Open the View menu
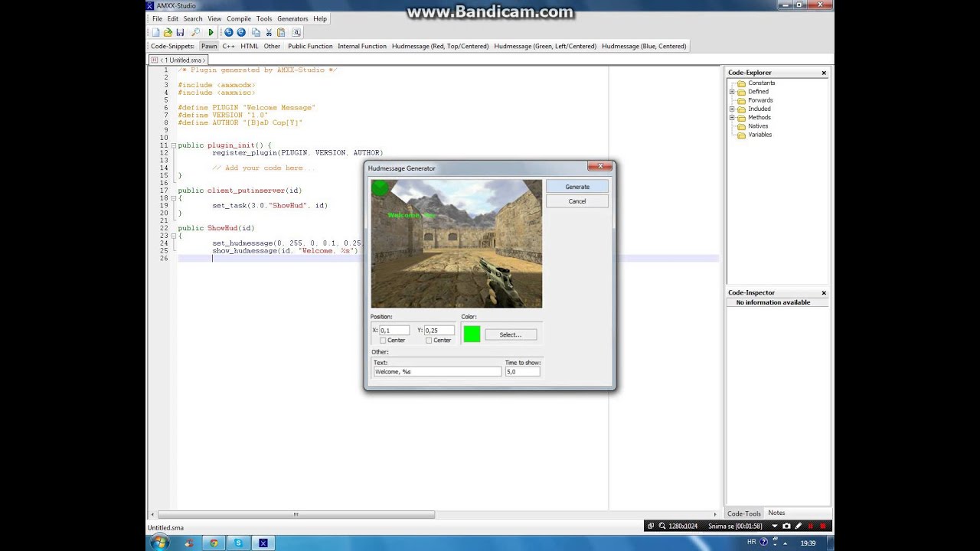980x551 pixels. [214, 18]
